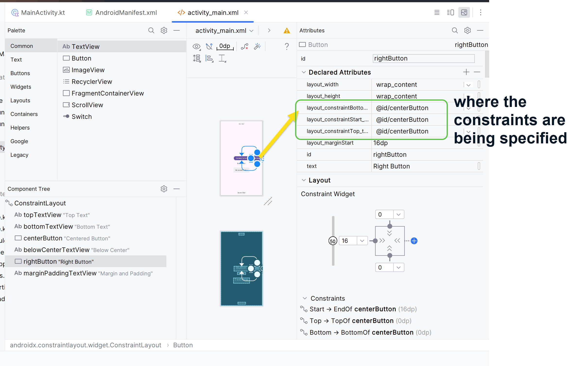Select Text palette category
Viewport: 588px width, 366px height.
pyautogui.click(x=31, y=60)
